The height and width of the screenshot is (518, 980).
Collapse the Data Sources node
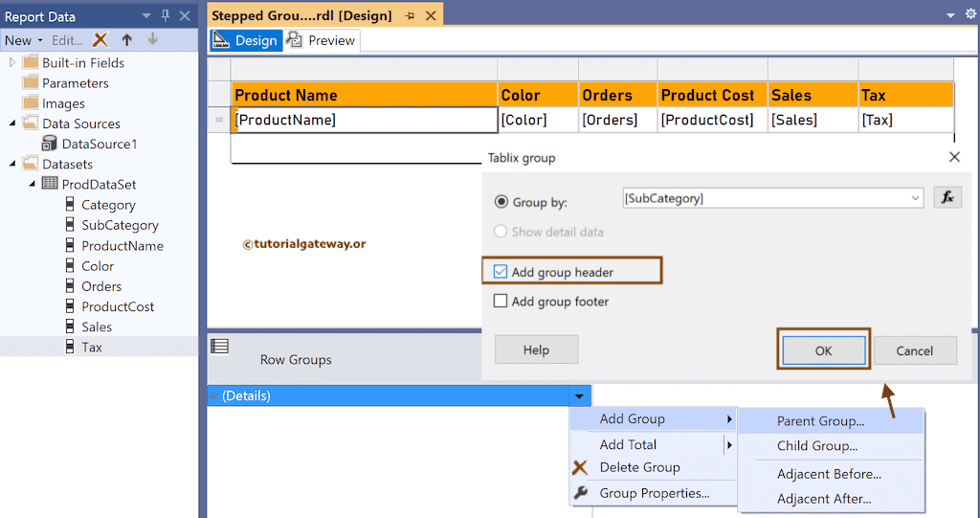pyautogui.click(x=12, y=124)
